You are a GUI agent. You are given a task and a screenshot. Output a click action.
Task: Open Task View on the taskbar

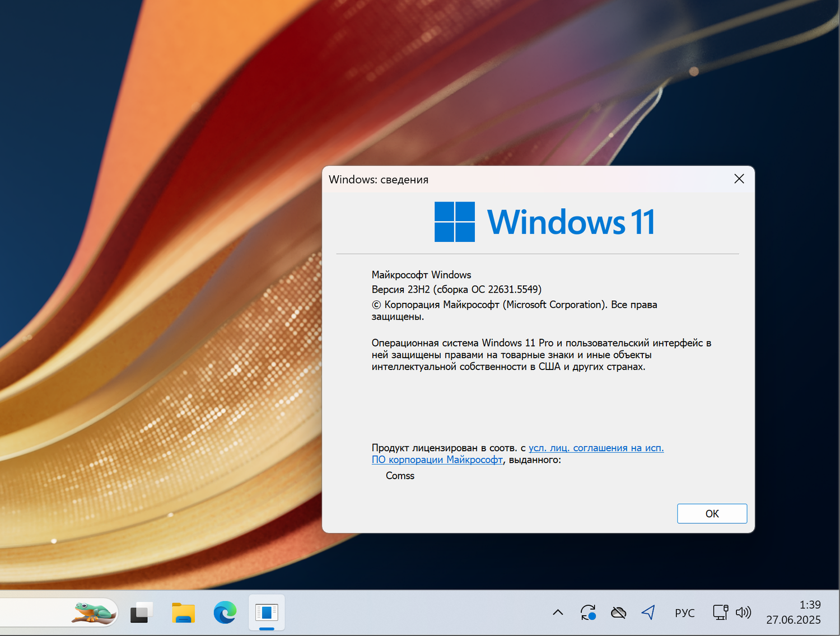141,612
